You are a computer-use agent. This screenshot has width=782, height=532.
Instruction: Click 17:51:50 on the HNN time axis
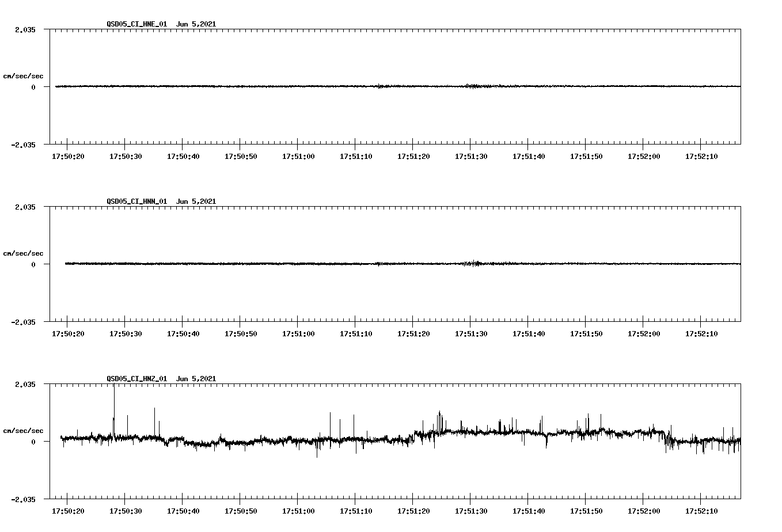click(x=586, y=334)
